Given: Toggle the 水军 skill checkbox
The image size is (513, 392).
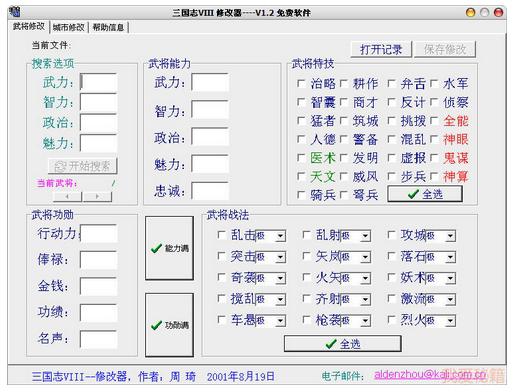Looking at the screenshot, I should pos(434,83).
